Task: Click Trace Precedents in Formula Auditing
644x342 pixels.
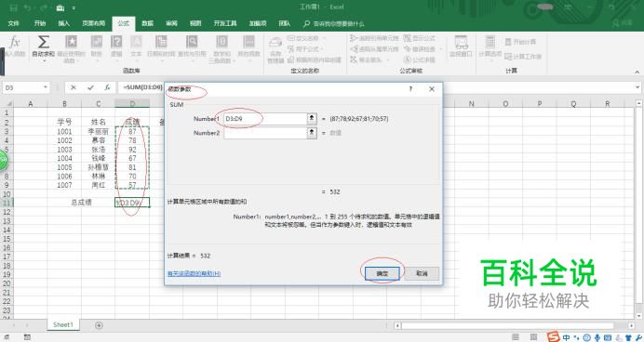Action: coord(374,38)
